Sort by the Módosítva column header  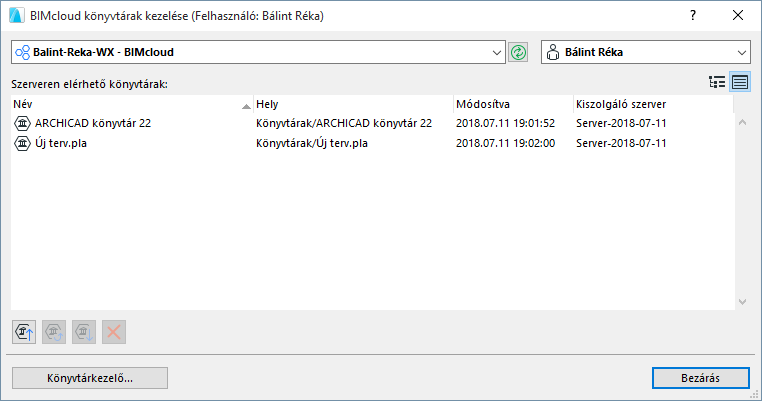[513, 104]
